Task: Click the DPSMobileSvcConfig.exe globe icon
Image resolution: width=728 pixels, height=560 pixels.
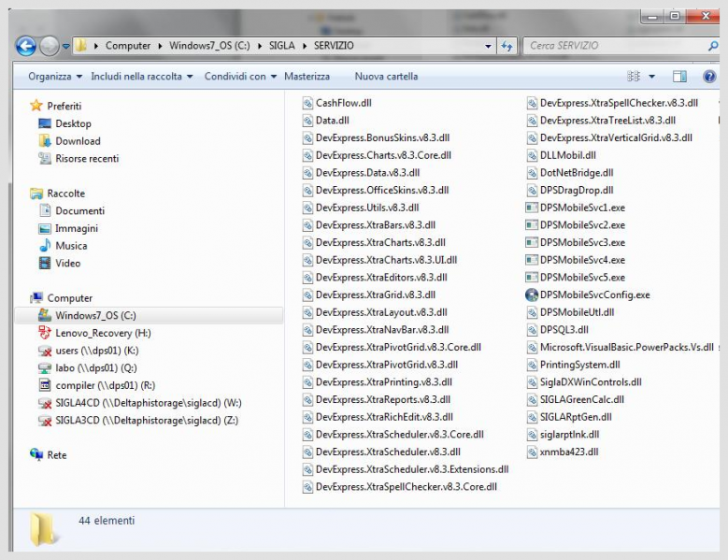Action: [x=532, y=294]
